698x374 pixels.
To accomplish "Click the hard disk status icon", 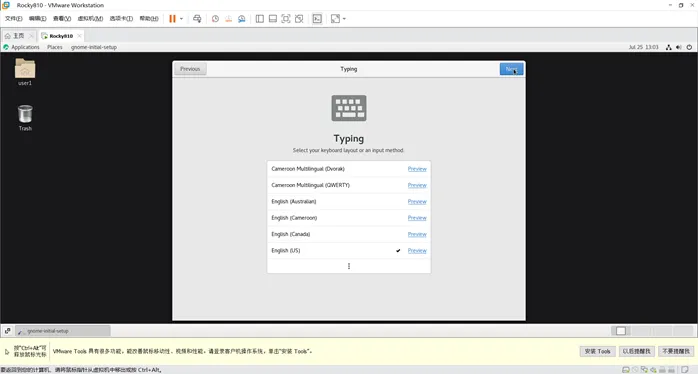I will [625, 370].
